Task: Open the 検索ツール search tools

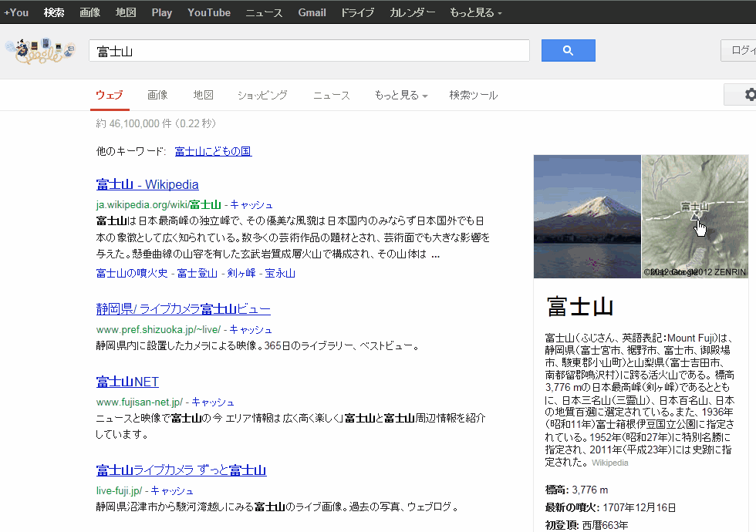Action: pos(473,95)
